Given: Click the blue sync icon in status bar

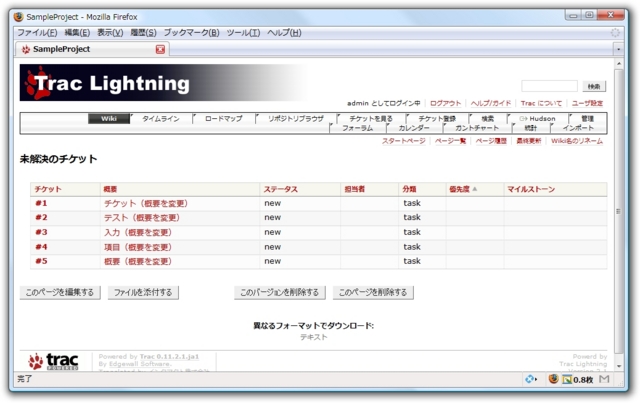Looking at the screenshot, I should 531,379.
